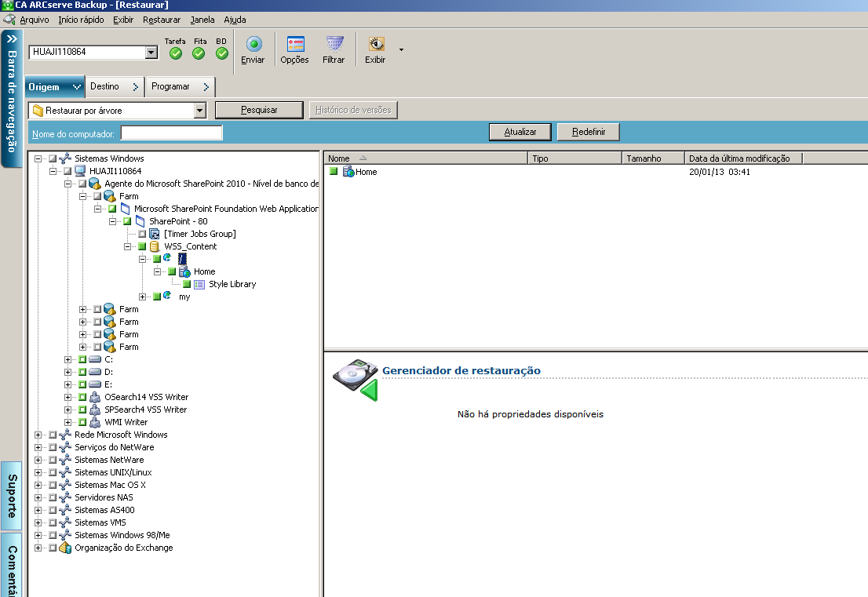Screen dimensions: 868x597
Task: Expand the Rede Microsoft Windows tree node
Action: click(38, 435)
